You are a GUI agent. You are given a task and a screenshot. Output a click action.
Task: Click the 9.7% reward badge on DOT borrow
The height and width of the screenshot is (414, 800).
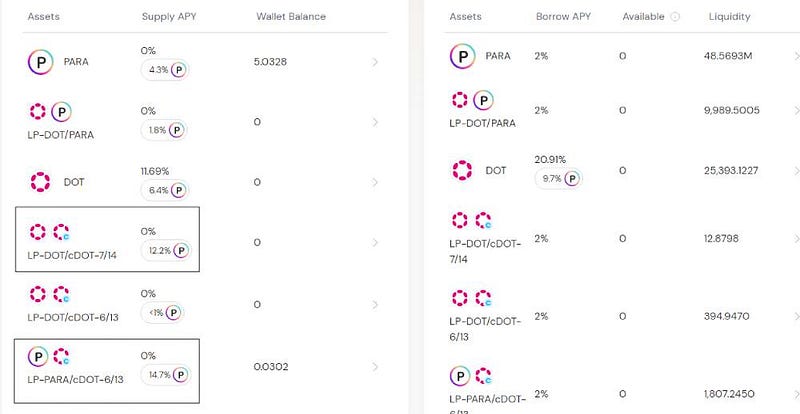pyautogui.click(x=558, y=178)
